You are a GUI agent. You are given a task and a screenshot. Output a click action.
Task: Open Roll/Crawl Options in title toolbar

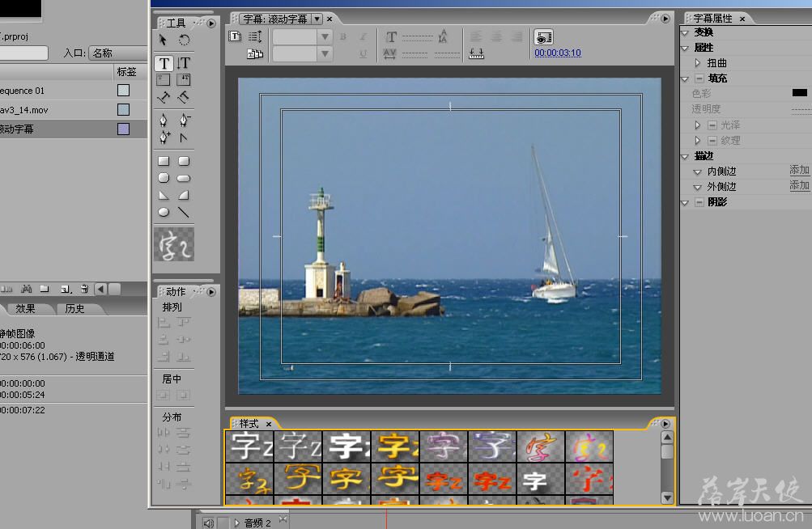[255, 36]
